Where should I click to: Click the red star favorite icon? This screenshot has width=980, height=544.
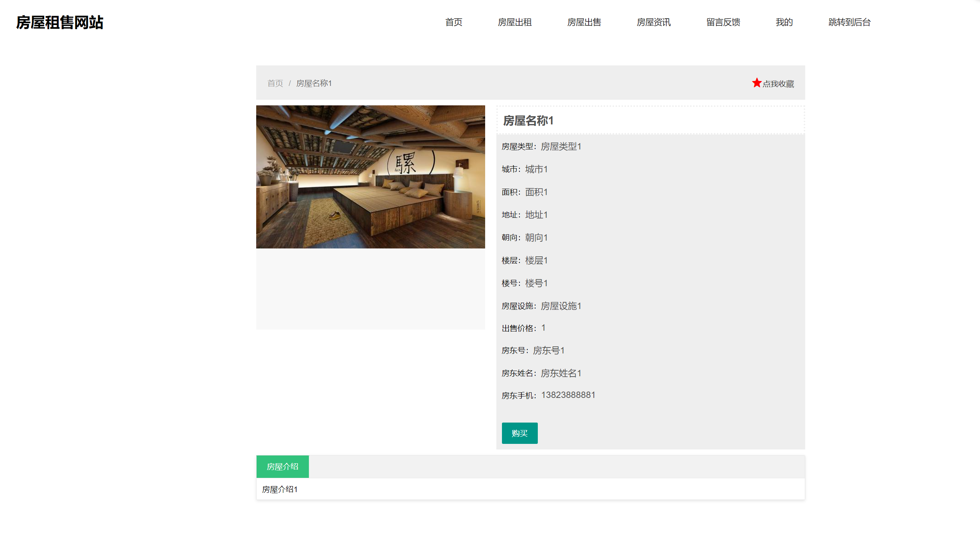tap(756, 83)
